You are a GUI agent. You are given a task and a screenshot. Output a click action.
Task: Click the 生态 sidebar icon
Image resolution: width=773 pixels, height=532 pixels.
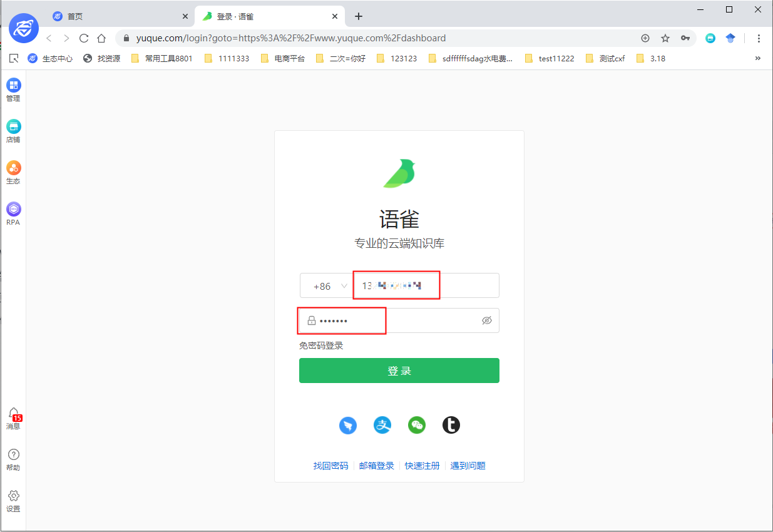click(13, 171)
